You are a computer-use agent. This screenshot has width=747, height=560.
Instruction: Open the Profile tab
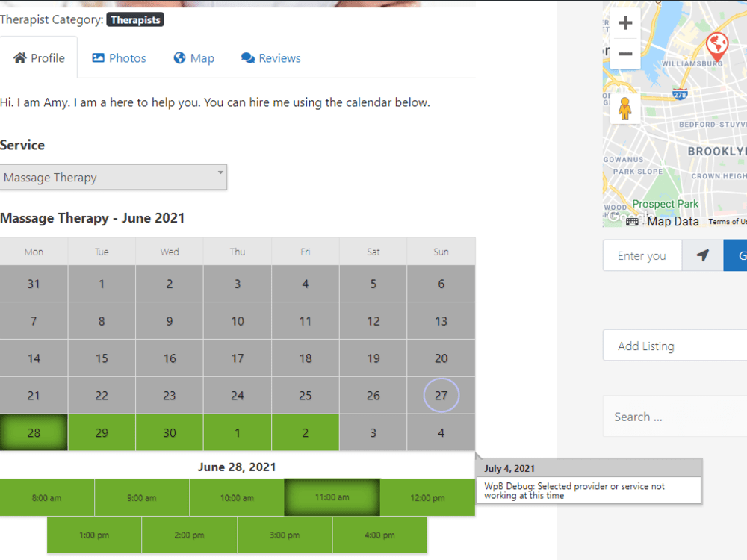coord(39,58)
